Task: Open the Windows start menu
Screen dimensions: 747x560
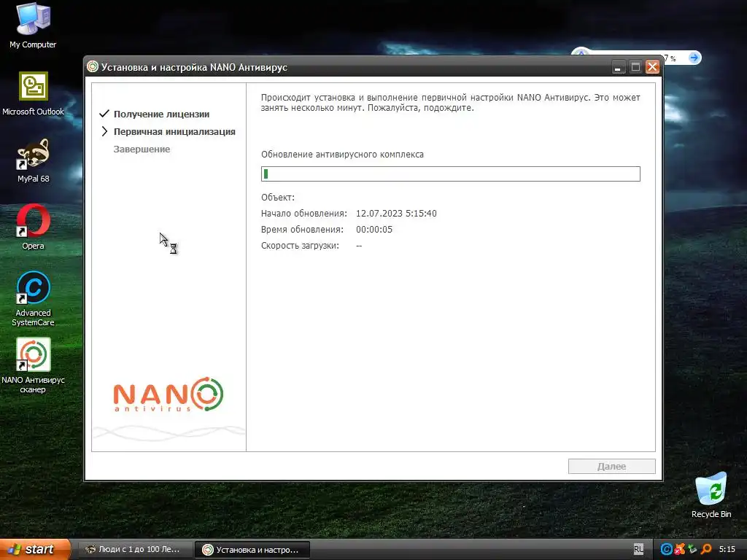Action: 35,549
